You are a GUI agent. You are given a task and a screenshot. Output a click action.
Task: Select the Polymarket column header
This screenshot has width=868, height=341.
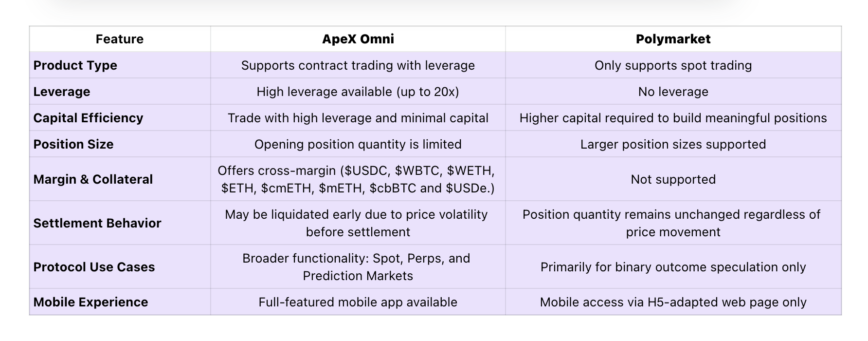tap(673, 39)
